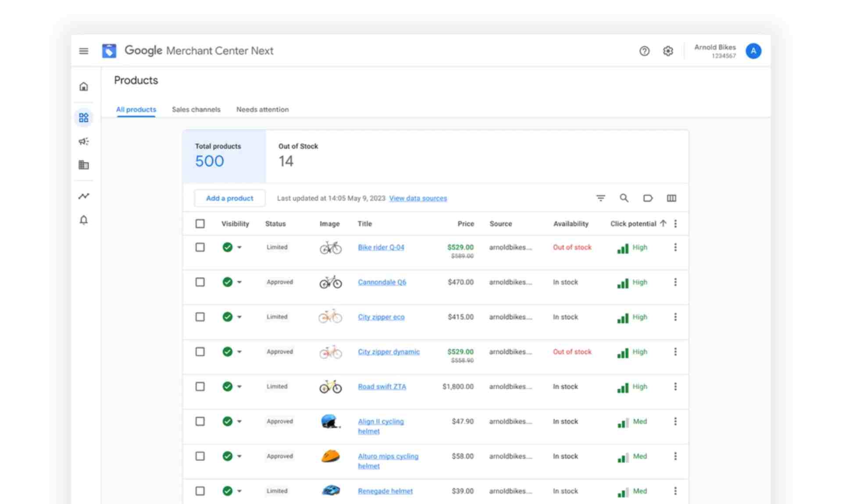This screenshot has width=842, height=504.
Task: Sort by Click potential arrow
Action: [663, 223]
